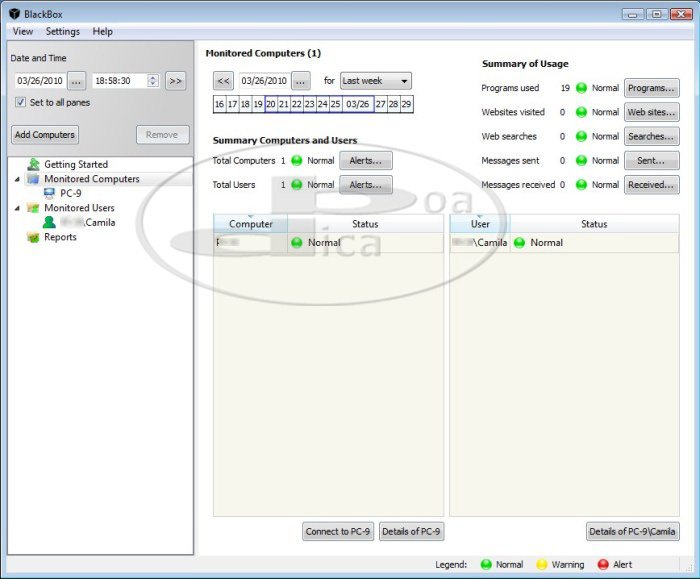This screenshot has width=700, height=579.
Task: Click the Add Computers button
Action: click(x=44, y=135)
